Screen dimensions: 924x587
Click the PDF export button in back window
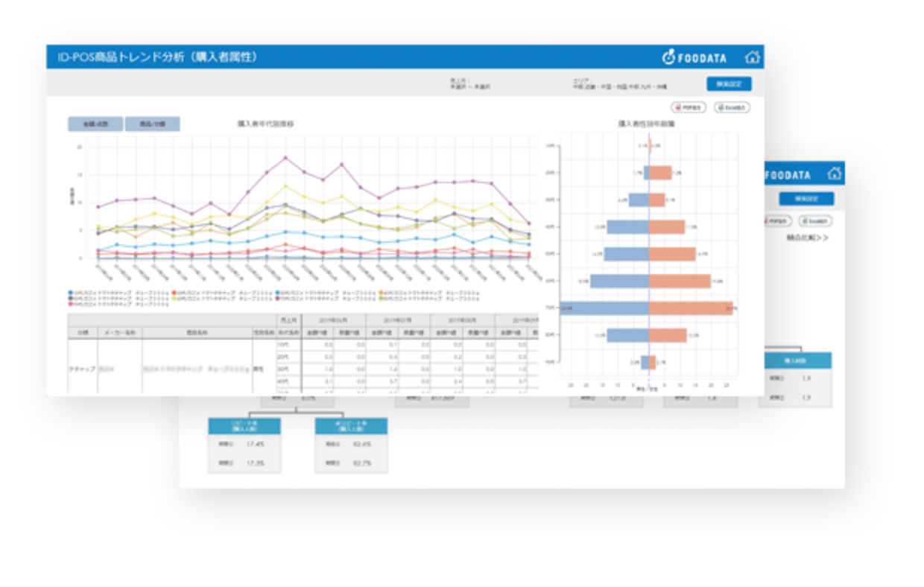click(776, 221)
